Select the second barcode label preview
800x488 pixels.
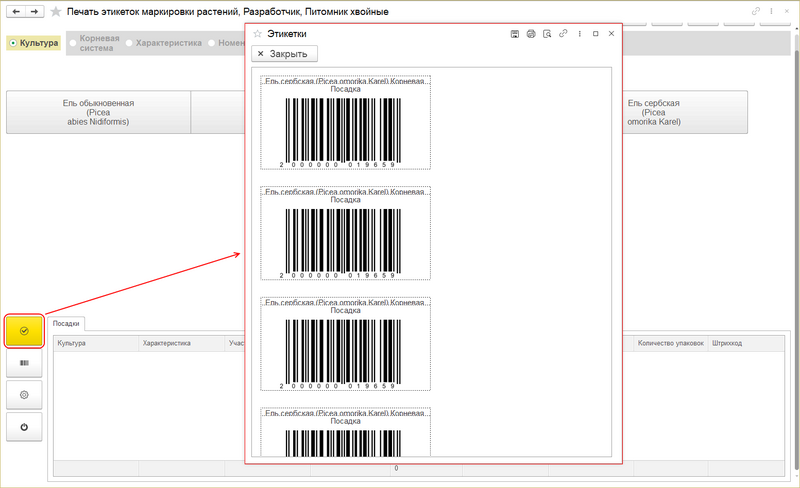pos(345,233)
